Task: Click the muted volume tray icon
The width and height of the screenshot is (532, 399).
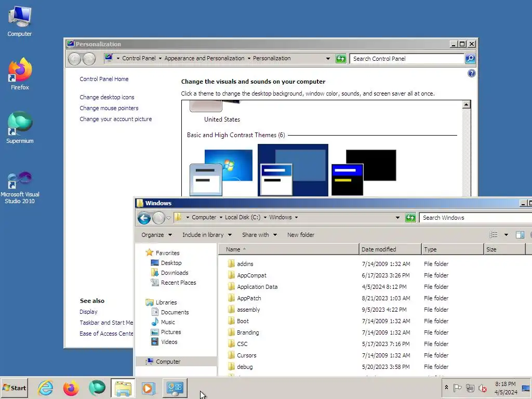Action: (482, 388)
